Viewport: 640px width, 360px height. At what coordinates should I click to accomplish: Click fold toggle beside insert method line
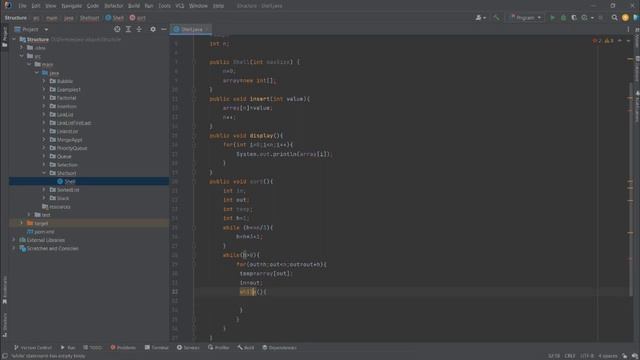tap(194, 99)
